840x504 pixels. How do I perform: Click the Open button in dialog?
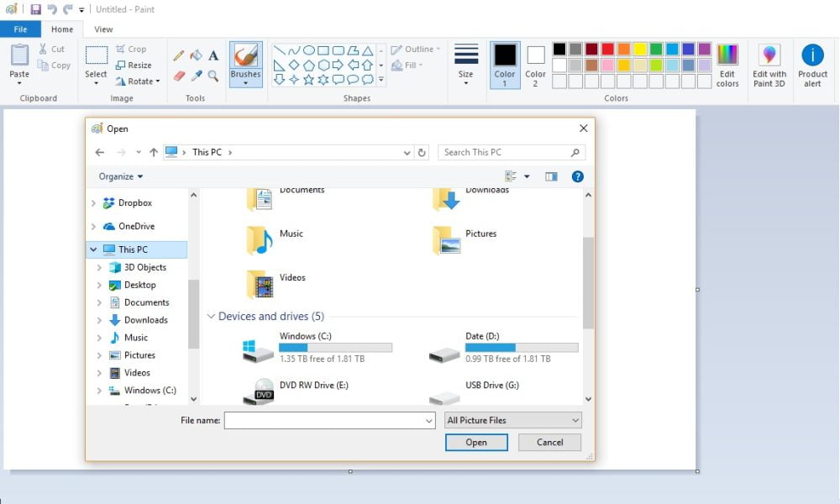coord(476,442)
